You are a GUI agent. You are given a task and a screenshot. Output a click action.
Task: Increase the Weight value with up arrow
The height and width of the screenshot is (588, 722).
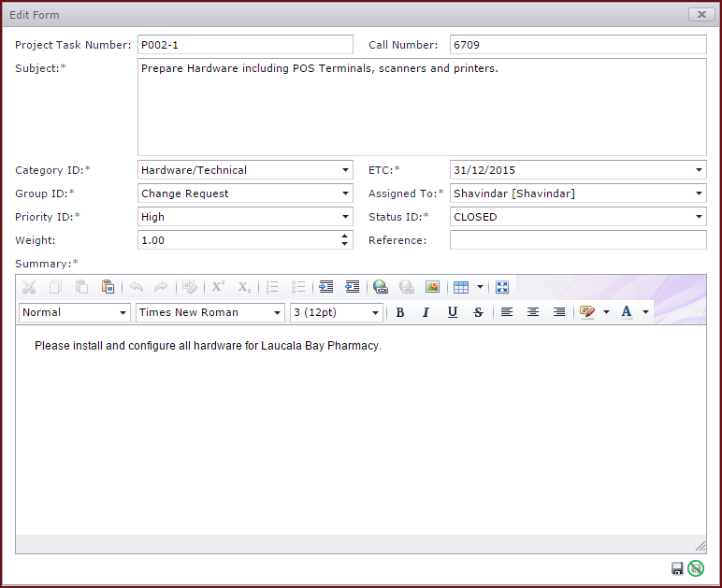pos(344,236)
